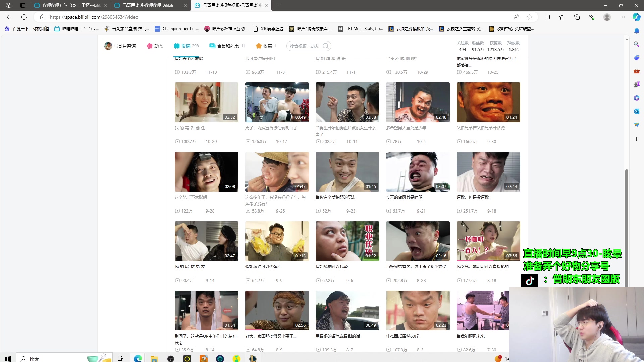Open the sidebar Outlook icon
The height and width of the screenshot is (362, 644).
(x=636, y=111)
